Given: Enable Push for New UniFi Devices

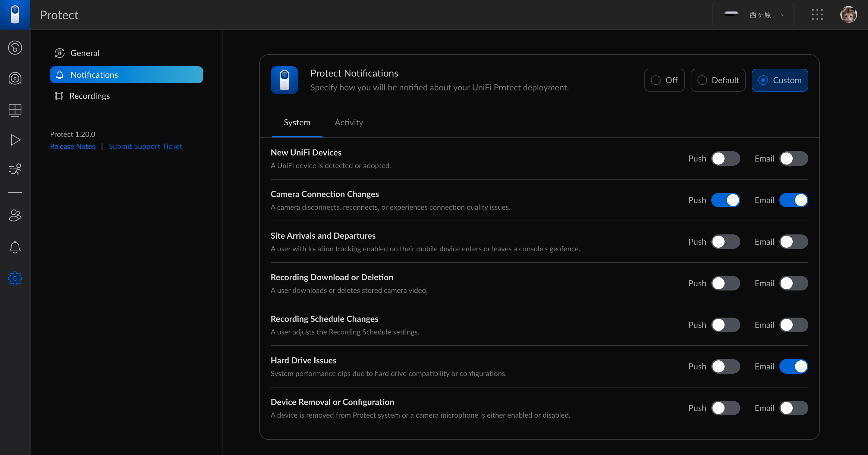Looking at the screenshot, I should click(x=725, y=158).
